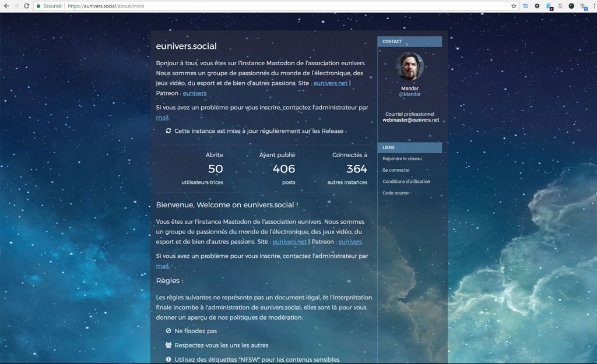
Task: Click webmaster@eunivers.net email address
Action: 411,120
